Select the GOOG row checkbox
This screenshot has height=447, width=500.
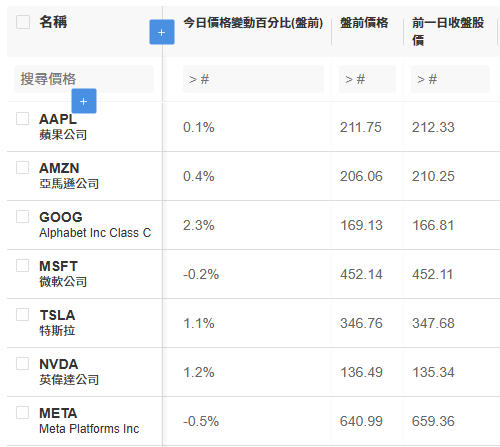point(23,216)
